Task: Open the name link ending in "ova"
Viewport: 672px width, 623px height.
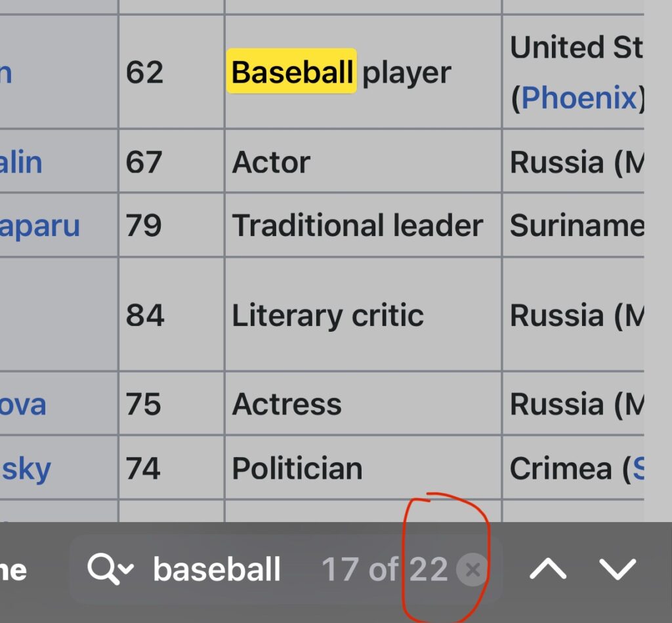Action: point(23,404)
